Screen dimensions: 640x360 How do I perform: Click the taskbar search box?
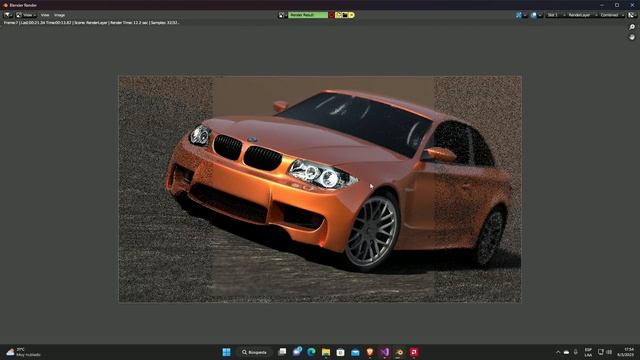click(254, 352)
